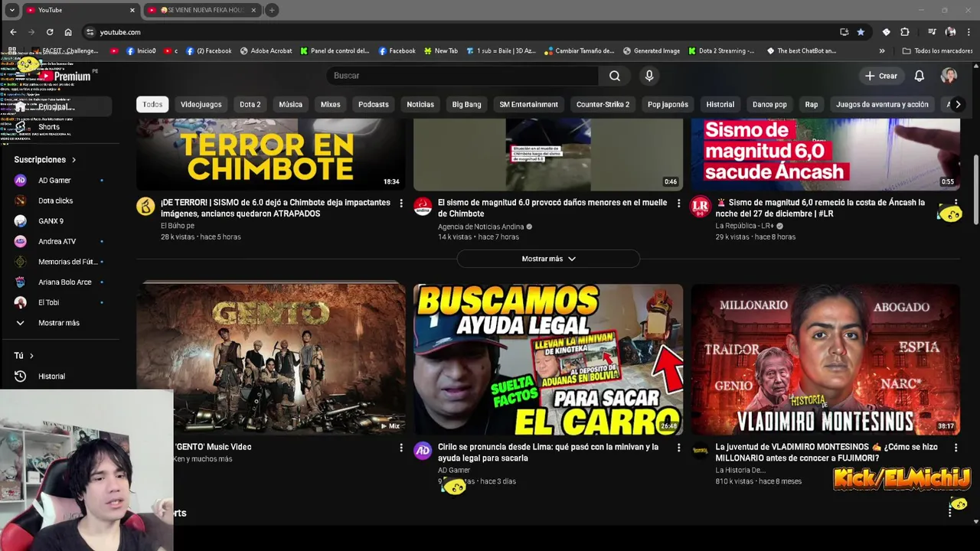
Task: Click Agencia de Noticias Andina channel avatar
Action: 423,207
